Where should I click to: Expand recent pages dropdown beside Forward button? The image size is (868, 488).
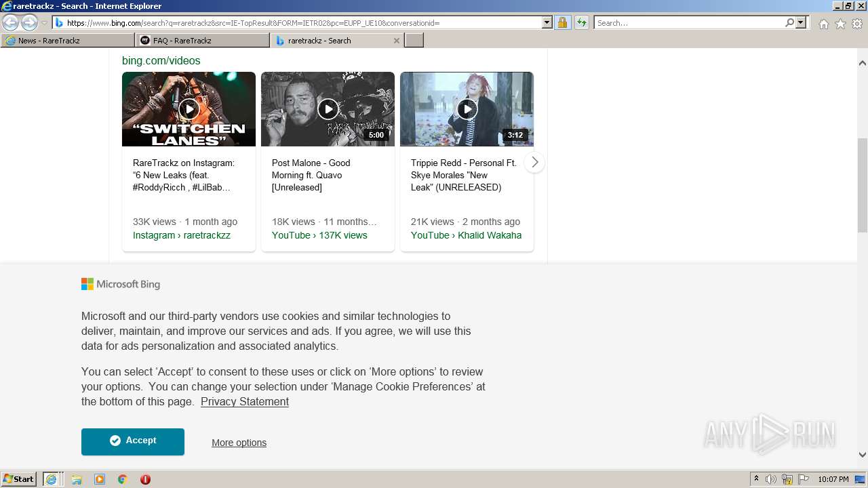(44, 23)
